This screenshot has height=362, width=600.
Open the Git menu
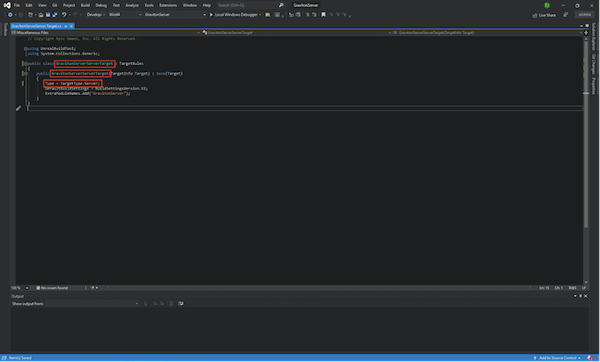coord(54,5)
